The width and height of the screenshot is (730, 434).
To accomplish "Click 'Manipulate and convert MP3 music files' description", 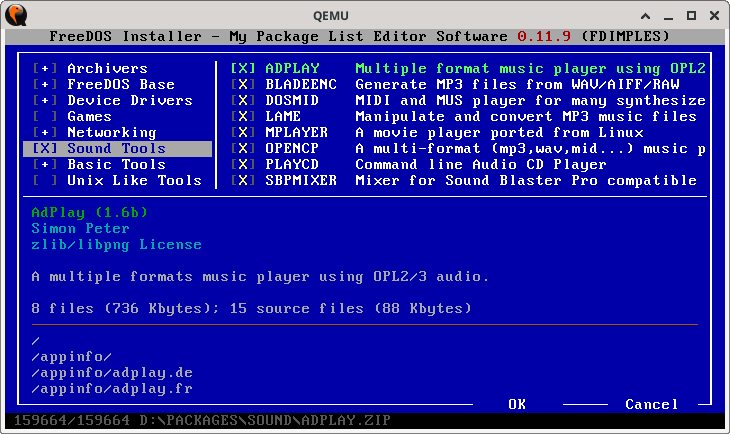I will [526, 116].
